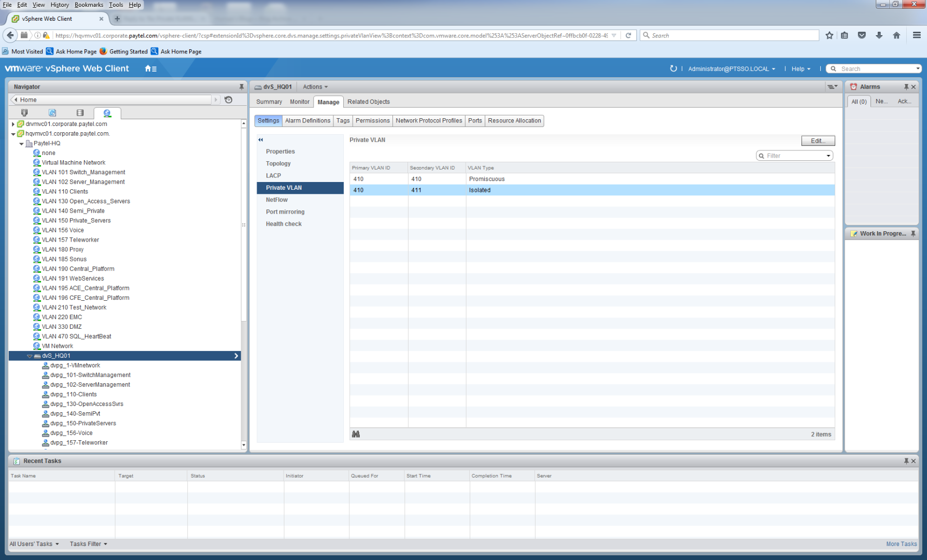
Task: Collapse the Paytel-HQ datacenter node
Action: point(21,144)
